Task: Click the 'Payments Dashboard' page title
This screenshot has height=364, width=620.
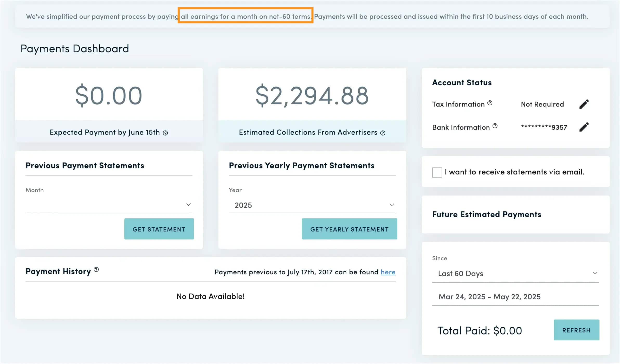Action: pos(75,49)
